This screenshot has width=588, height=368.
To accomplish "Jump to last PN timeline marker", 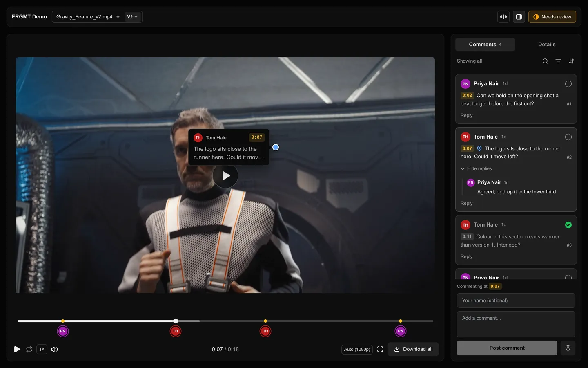I will click(x=401, y=331).
